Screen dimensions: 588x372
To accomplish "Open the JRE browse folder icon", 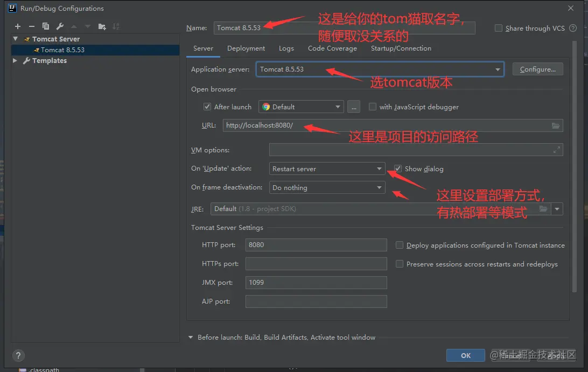I will click(x=543, y=209).
